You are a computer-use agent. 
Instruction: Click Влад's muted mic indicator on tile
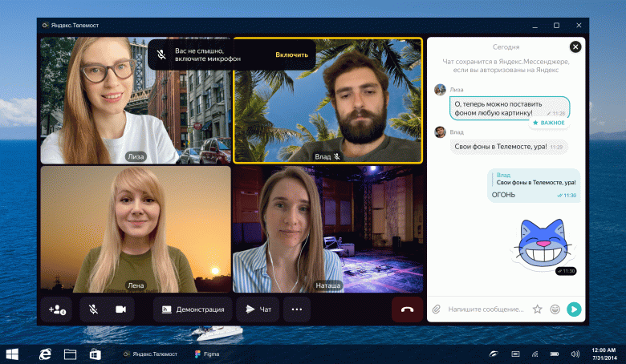tap(337, 156)
